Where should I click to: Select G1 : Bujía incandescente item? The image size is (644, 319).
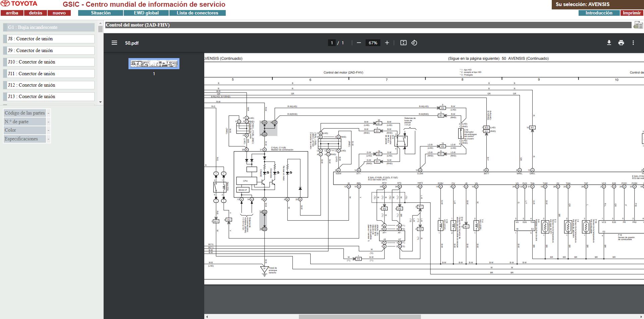pyautogui.click(x=49, y=27)
